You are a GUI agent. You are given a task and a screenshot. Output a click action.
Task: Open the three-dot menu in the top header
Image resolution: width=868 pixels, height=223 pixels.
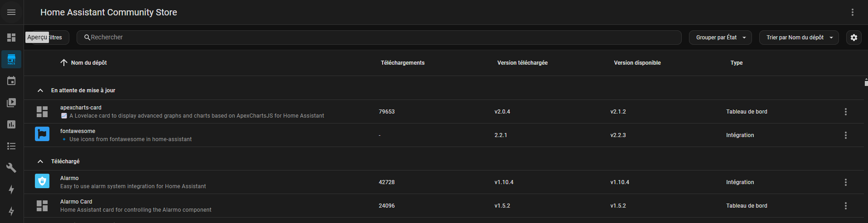click(853, 12)
